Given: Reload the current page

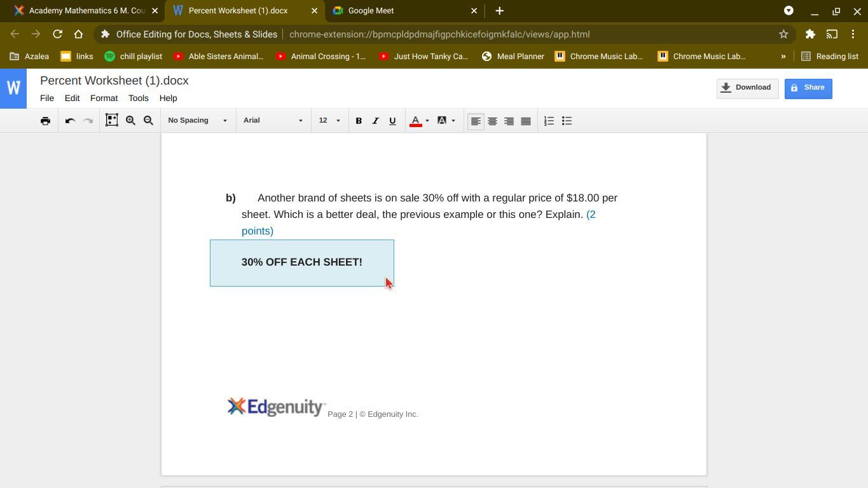Looking at the screenshot, I should (57, 34).
